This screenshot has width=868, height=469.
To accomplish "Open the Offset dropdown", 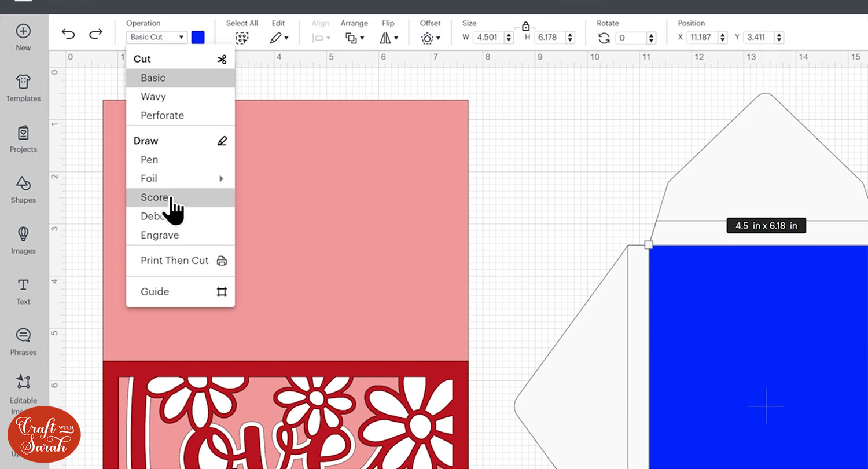I will pos(431,38).
